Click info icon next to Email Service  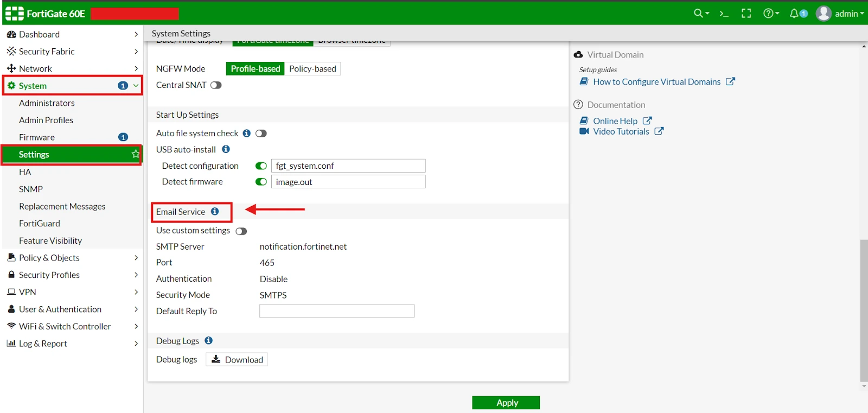215,212
